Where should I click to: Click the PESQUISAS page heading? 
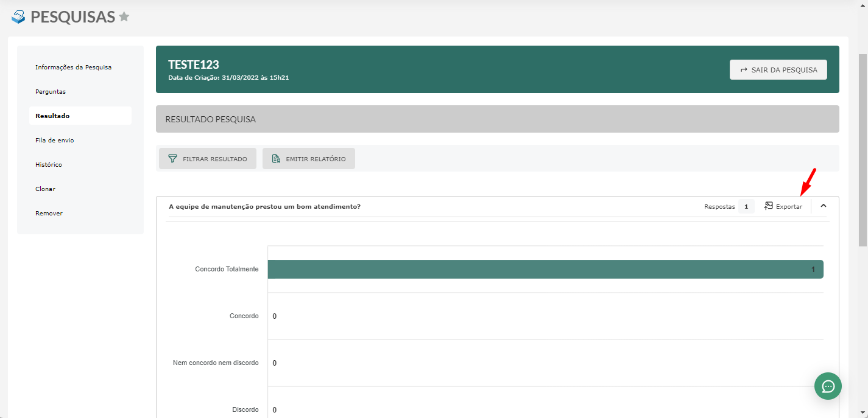[x=73, y=17]
